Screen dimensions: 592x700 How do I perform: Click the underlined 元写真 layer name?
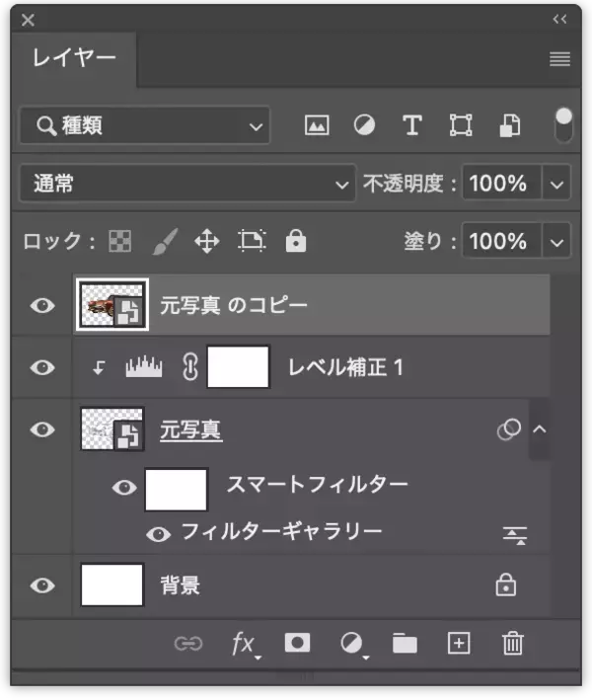point(191,430)
